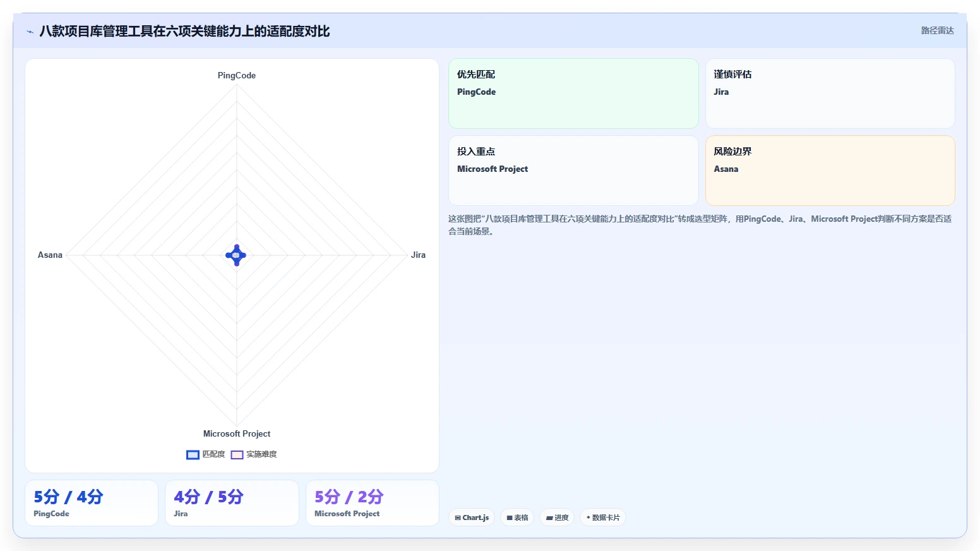Select the 谨慎评估 Jira card
The height and width of the screenshot is (551, 980).
pos(830,94)
